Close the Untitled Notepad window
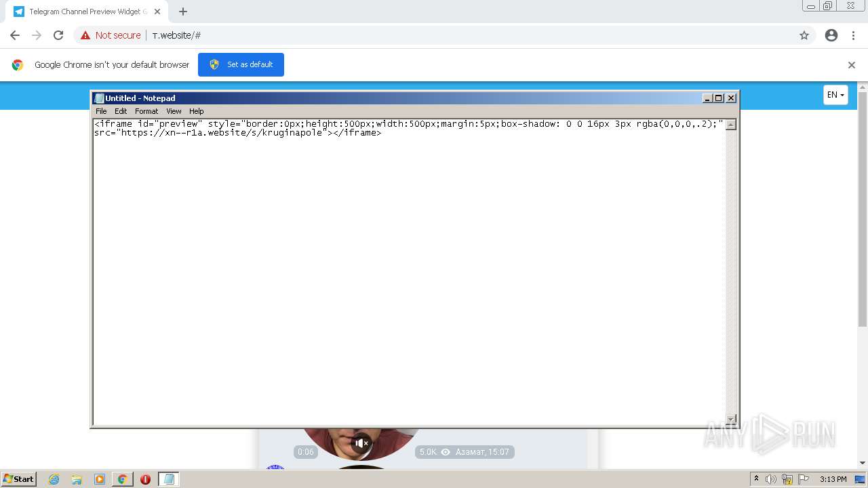Image resolution: width=868 pixels, height=488 pixels. [731, 98]
